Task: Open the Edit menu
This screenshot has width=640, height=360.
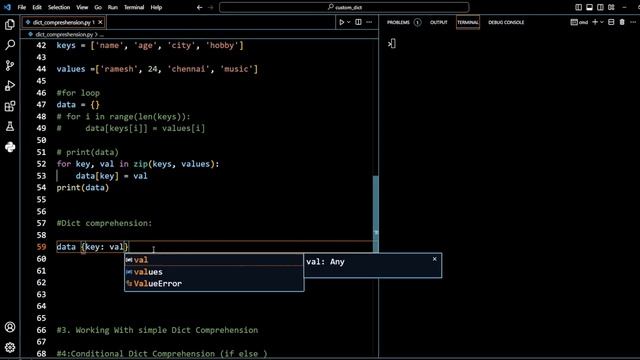Action: [37, 7]
